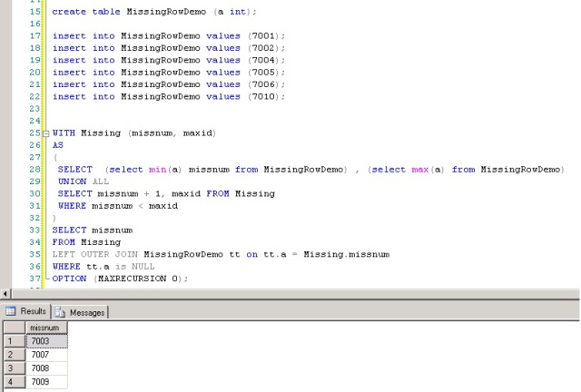Select result cell 7003

coord(46,341)
